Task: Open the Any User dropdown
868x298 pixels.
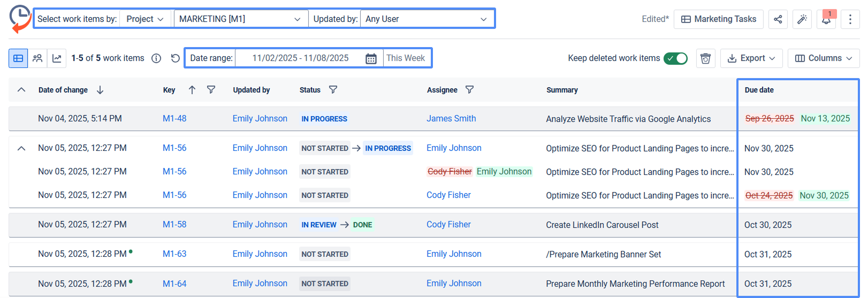Action: pos(427,19)
